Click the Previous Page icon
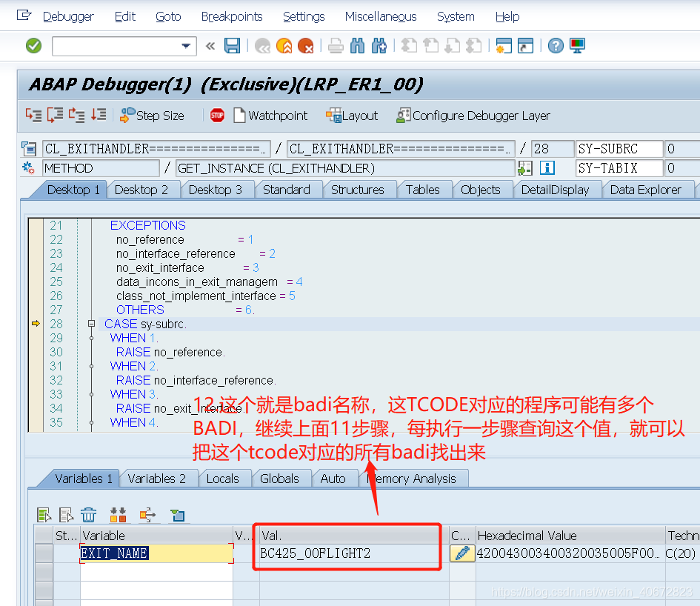 [x=431, y=45]
